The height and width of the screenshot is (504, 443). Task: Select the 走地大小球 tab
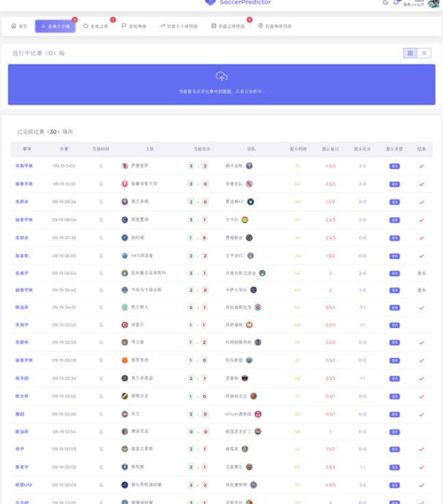[55, 26]
